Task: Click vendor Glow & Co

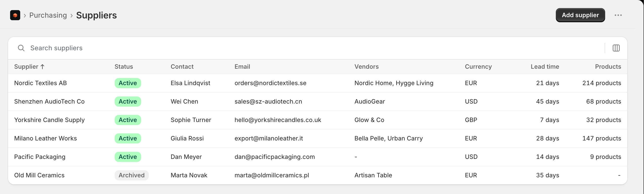Action: pyautogui.click(x=369, y=120)
